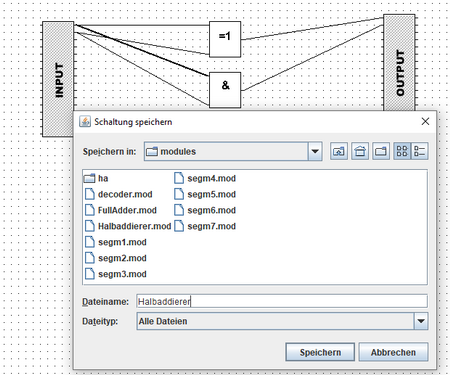Switch to details view icon
This screenshot has height=375, width=450.
click(x=419, y=152)
